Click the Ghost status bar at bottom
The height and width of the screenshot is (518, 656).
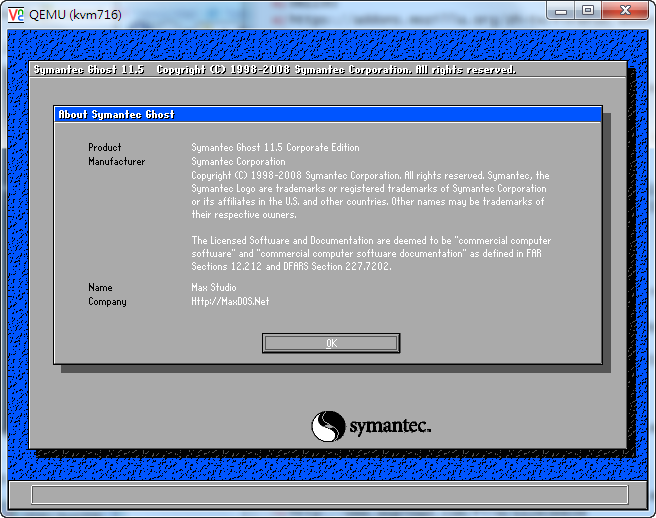click(329, 495)
